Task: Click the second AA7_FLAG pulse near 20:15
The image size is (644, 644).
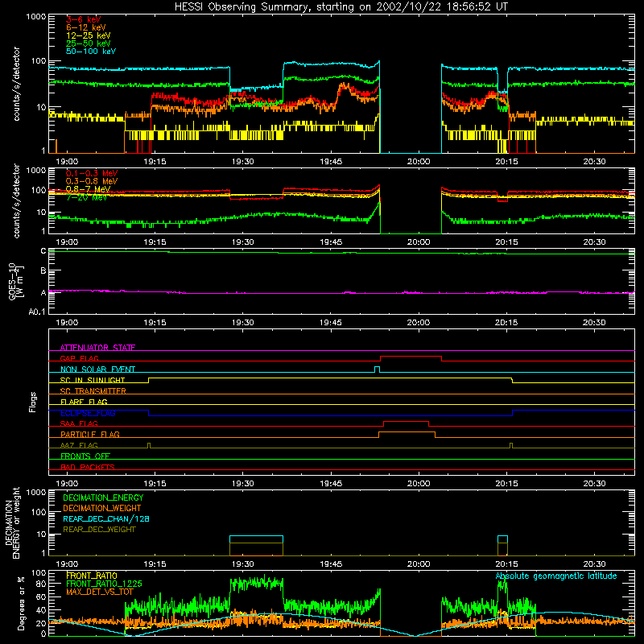Action: pos(511,446)
